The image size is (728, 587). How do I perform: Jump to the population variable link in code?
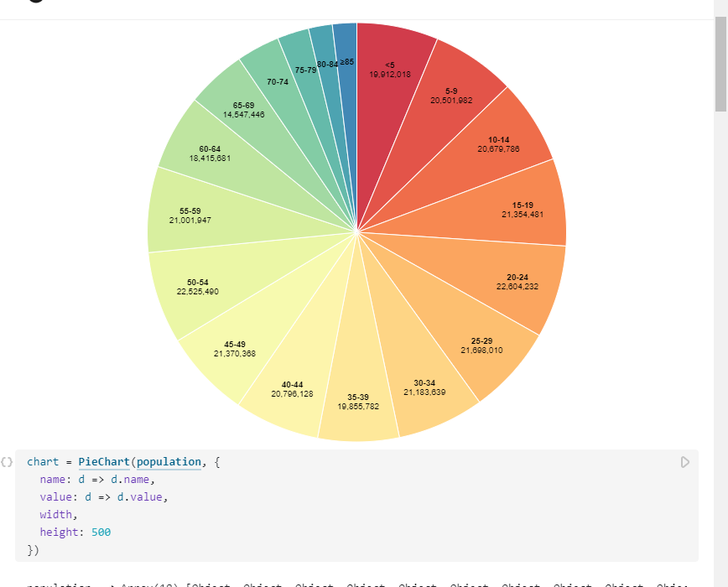pyautogui.click(x=170, y=461)
